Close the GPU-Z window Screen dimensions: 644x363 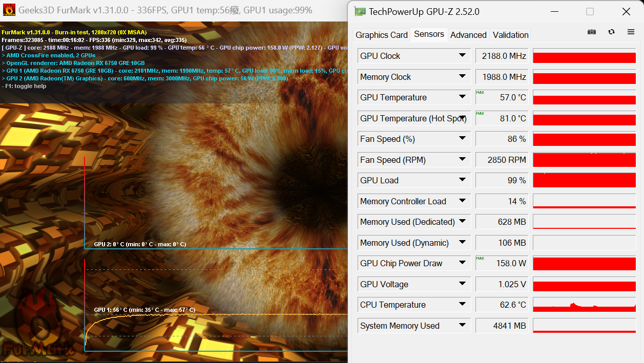pos(626,12)
